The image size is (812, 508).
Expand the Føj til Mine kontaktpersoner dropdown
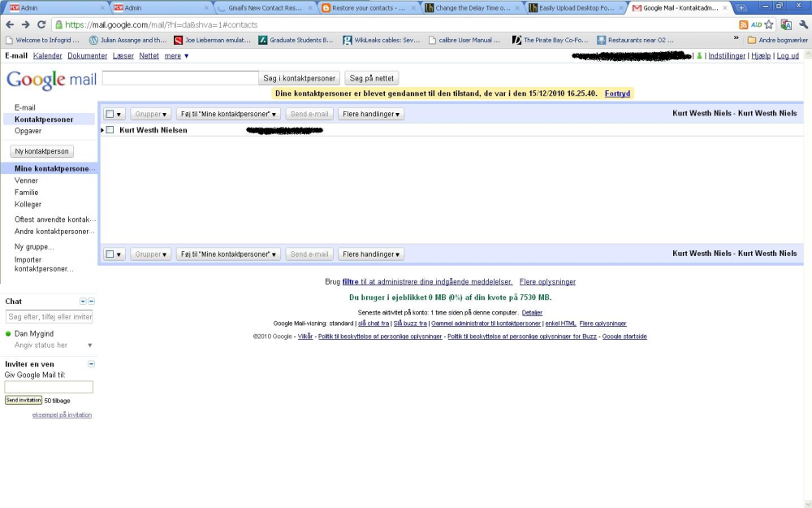(228, 114)
